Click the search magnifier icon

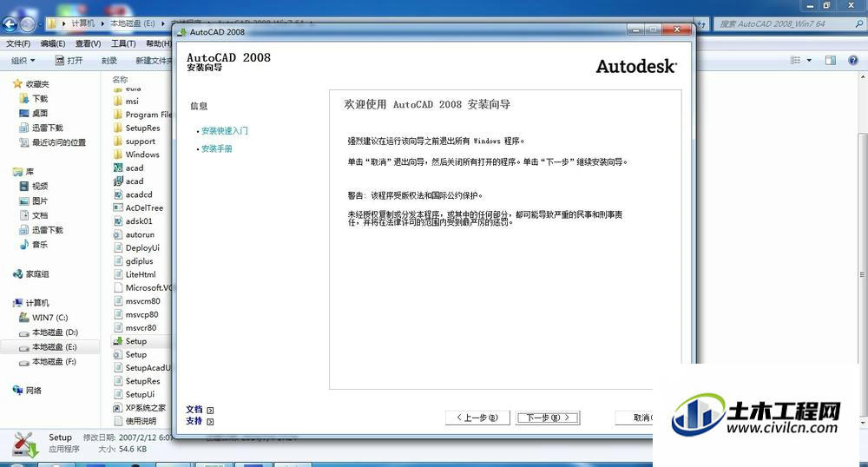coord(858,23)
